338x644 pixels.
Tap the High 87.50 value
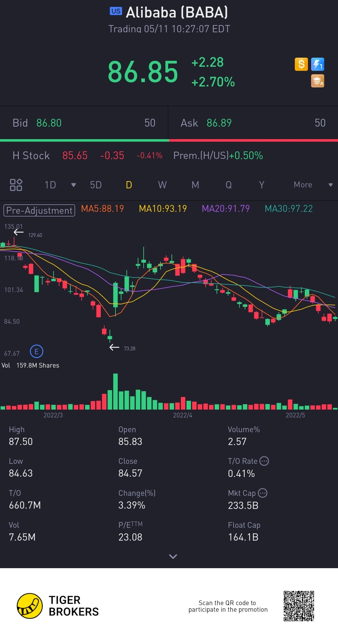click(x=21, y=442)
